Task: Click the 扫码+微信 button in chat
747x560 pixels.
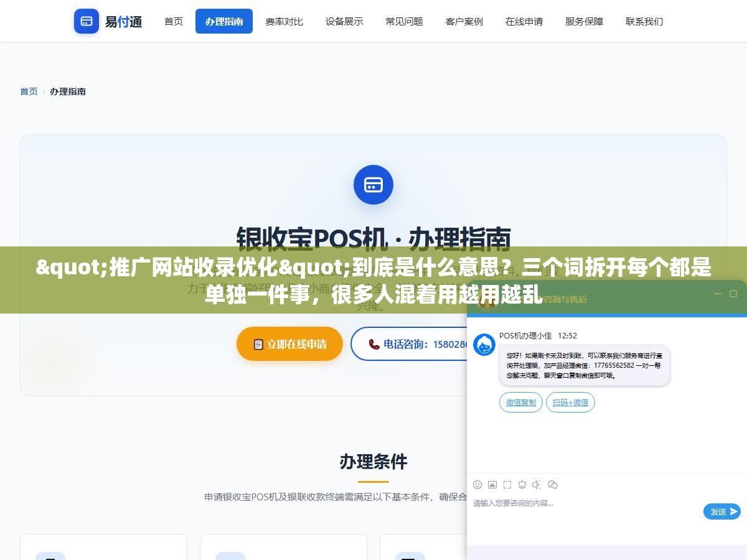Action: click(570, 402)
